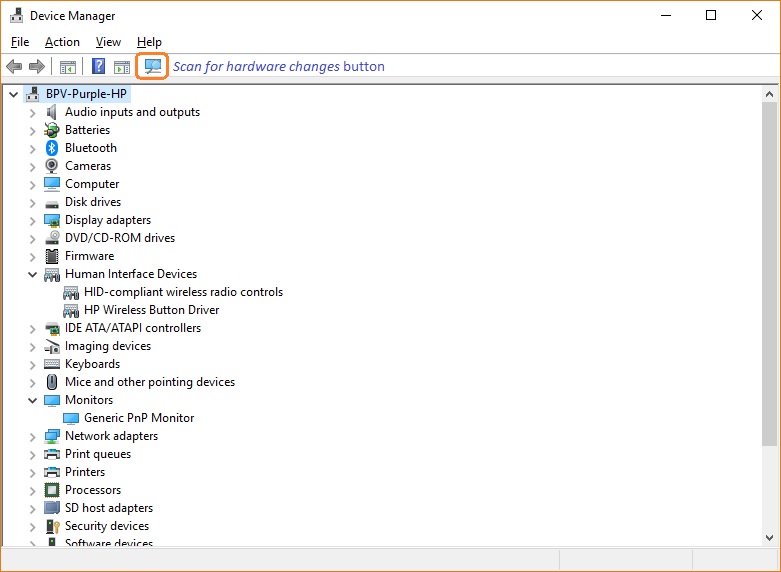The width and height of the screenshot is (781, 572).
Task: Select the Firmware label
Action: pos(90,256)
